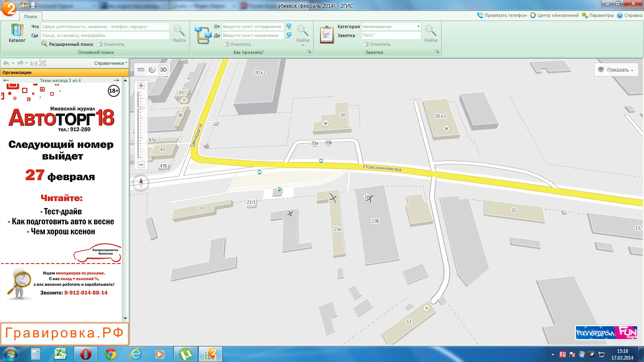644x362 pixels.
Task: Click the Гравировка.РФ banner
Action: tap(64, 333)
